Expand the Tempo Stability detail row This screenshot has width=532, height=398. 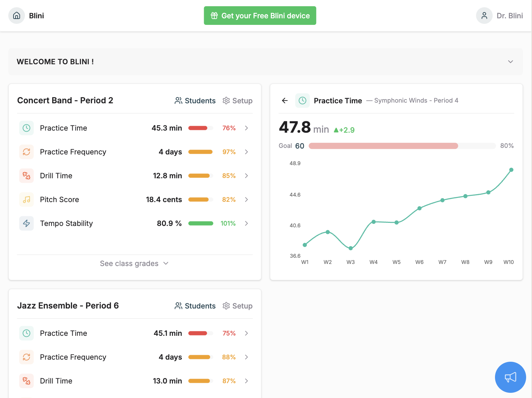point(246,223)
